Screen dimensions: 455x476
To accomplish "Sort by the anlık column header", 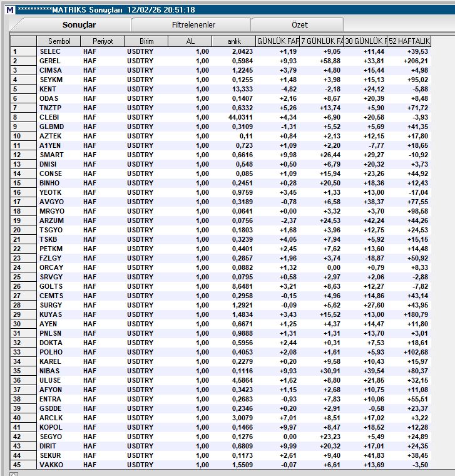I will (x=234, y=41).
